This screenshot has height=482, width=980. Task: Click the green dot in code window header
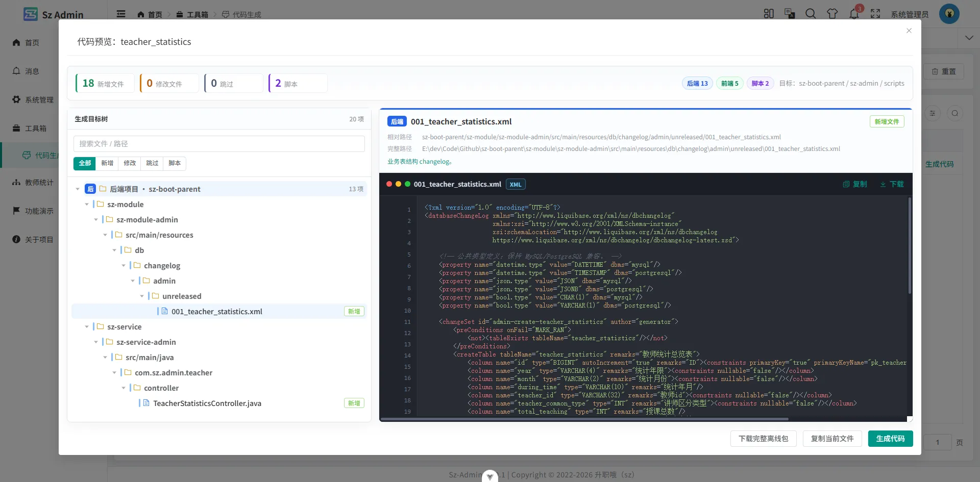[408, 184]
